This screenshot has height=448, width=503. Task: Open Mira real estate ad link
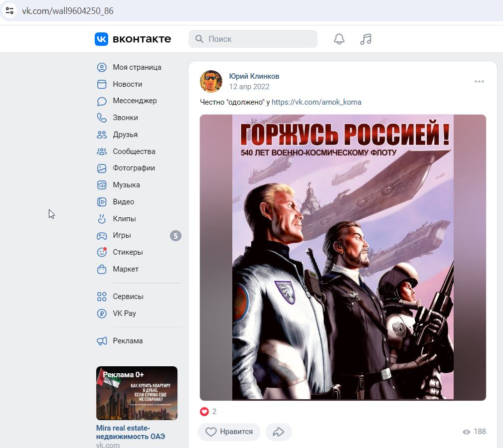(x=131, y=432)
